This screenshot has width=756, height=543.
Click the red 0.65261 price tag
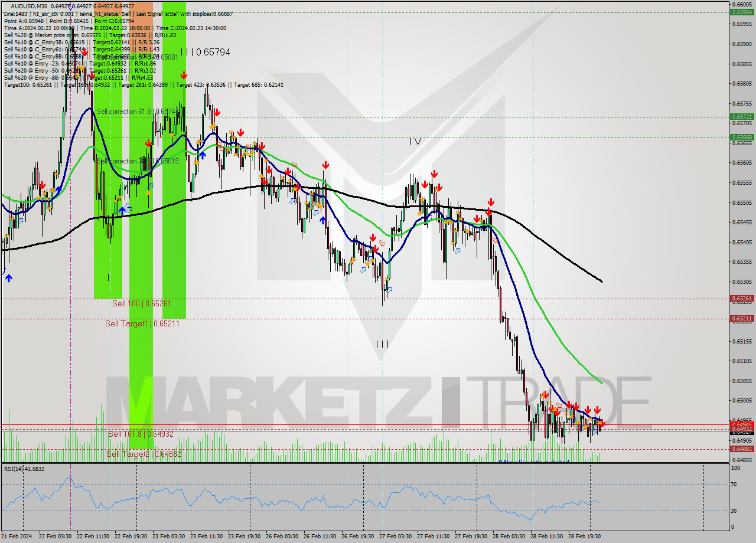(x=742, y=299)
